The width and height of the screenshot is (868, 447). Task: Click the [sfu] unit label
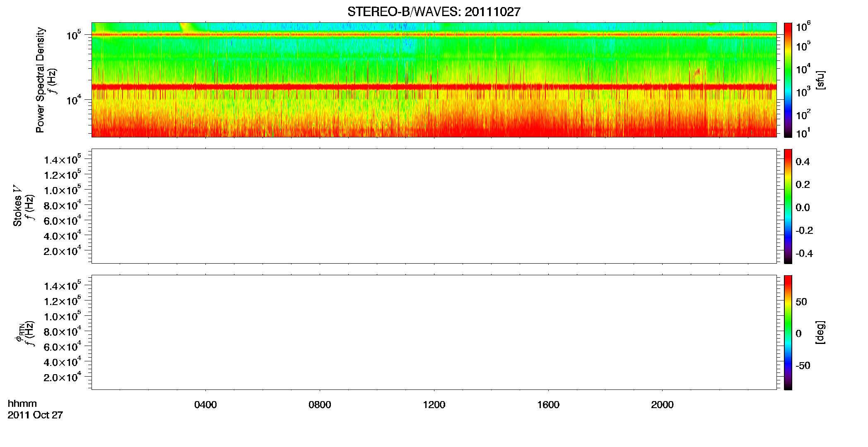(820, 80)
